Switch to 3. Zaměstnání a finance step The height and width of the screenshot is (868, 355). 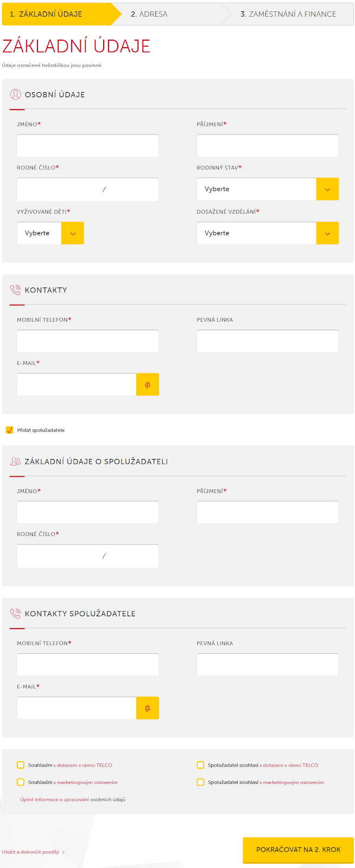(288, 14)
